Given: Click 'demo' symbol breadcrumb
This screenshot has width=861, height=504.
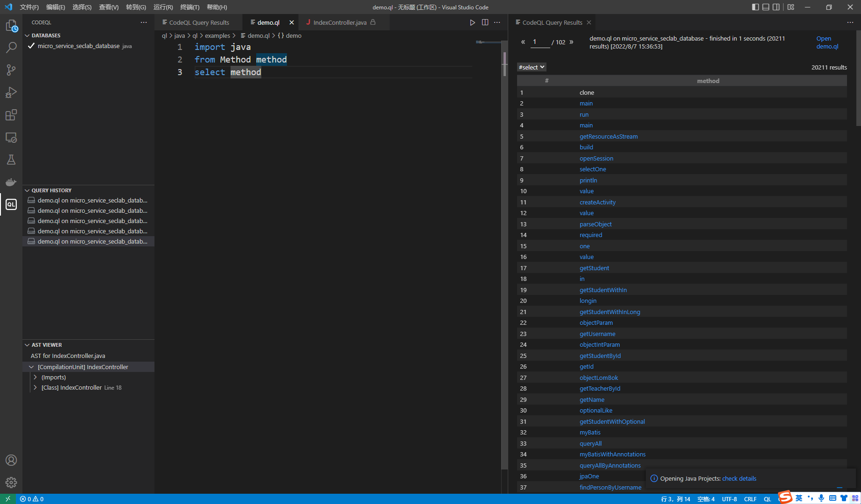Looking at the screenshot, I should click(289, 36).
